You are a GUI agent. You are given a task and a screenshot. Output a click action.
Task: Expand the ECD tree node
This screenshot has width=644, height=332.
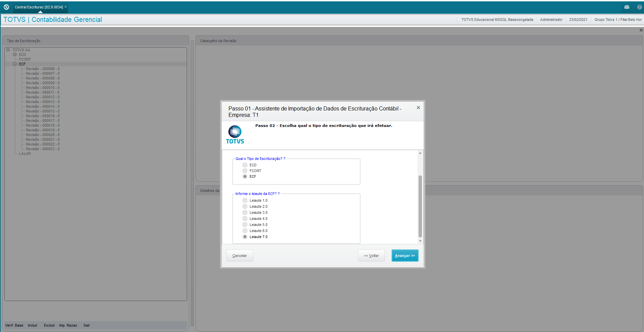14,55
